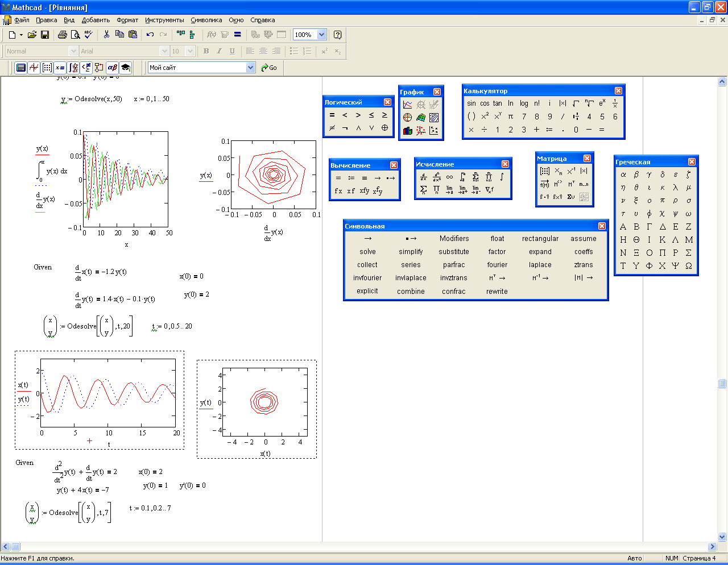Toggle the Graph palette from the math toolbar
This screenshot has width=728, height=565.
click(34, 68)
